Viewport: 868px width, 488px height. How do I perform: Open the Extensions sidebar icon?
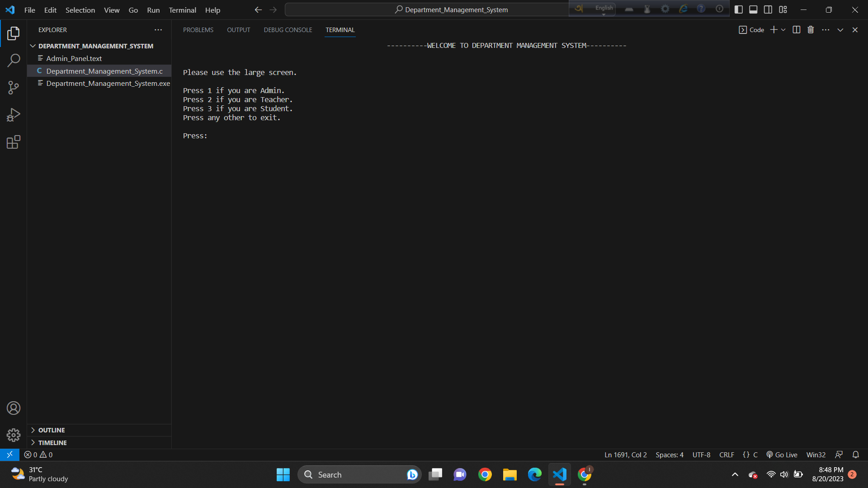[x=13, y=141]
